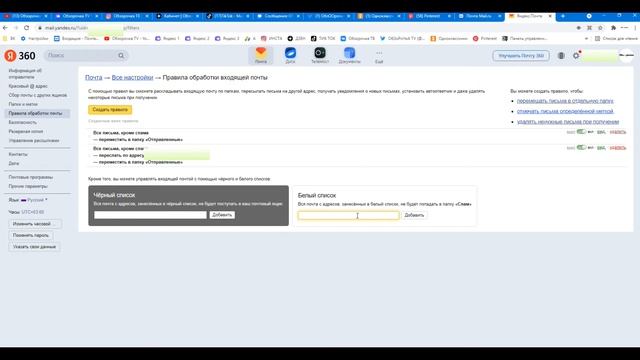Open link отмечать письма определённой меткой
Viewport: 640px width, 360px height.
tap(565, 111)
